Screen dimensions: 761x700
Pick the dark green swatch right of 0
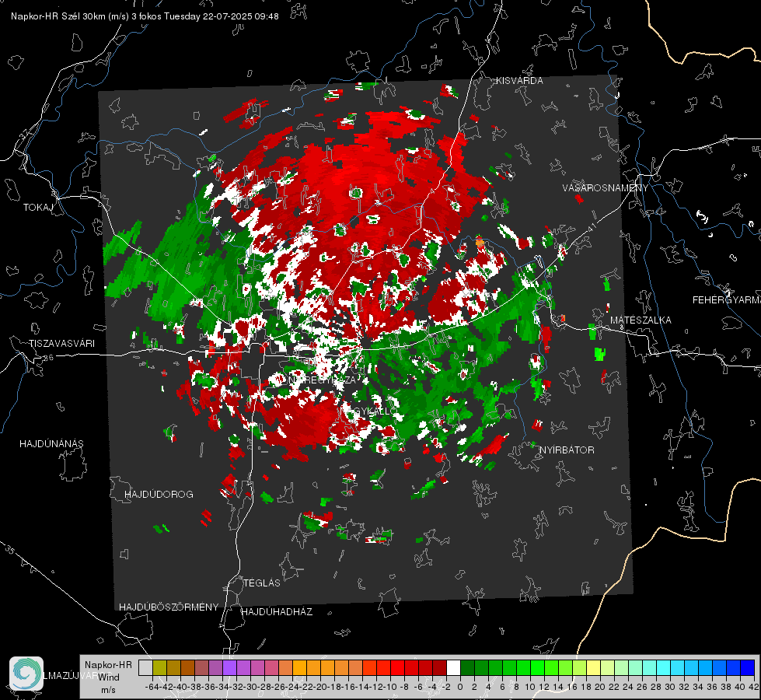467,668
